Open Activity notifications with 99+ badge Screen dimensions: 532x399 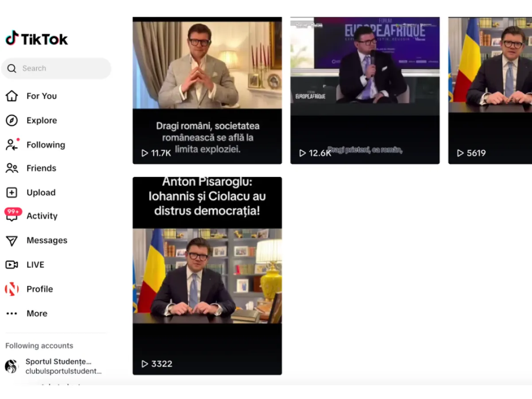coord(12,215)
